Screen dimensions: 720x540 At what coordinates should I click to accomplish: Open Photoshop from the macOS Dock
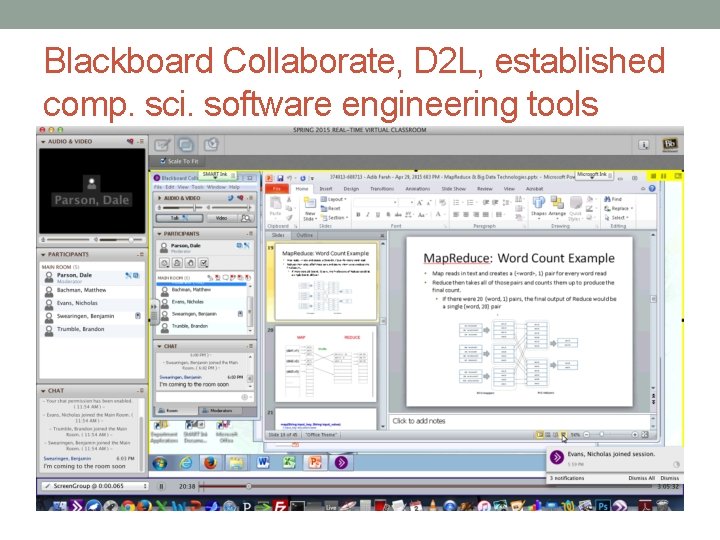(x=602, y=506)
